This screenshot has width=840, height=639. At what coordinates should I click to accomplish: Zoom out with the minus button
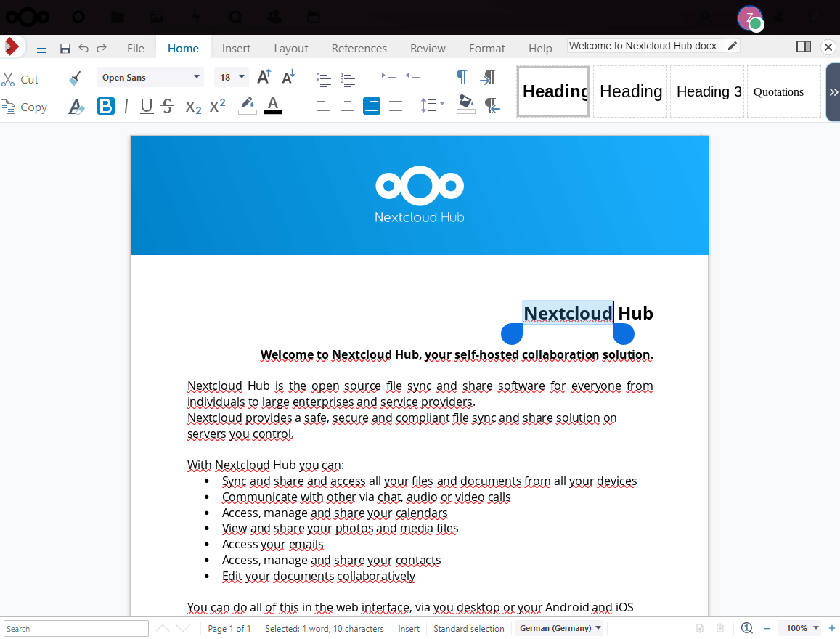[767, 628]
